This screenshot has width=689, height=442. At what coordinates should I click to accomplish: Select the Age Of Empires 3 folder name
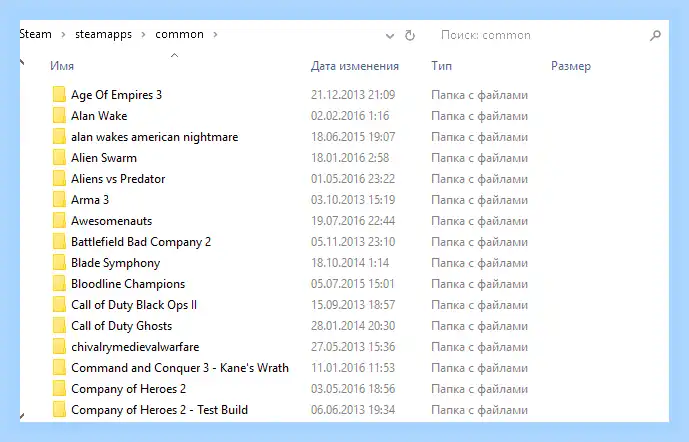point(116,95)
